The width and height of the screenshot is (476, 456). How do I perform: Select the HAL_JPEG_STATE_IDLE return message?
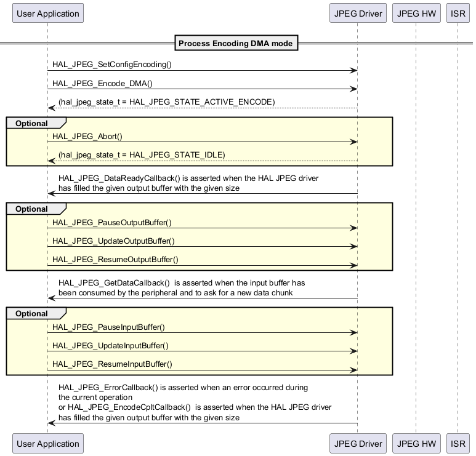point(142,154)
